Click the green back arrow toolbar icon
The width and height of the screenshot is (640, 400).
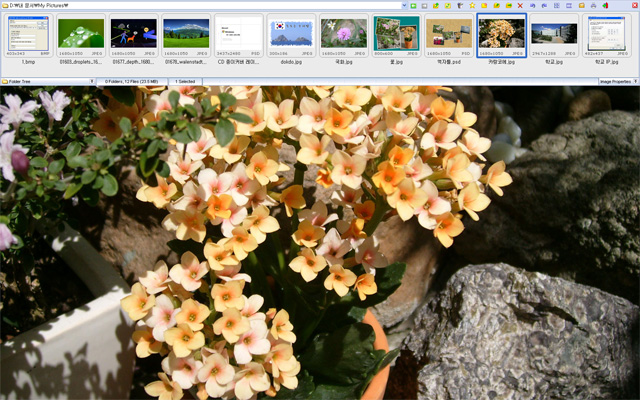[413, 6]
